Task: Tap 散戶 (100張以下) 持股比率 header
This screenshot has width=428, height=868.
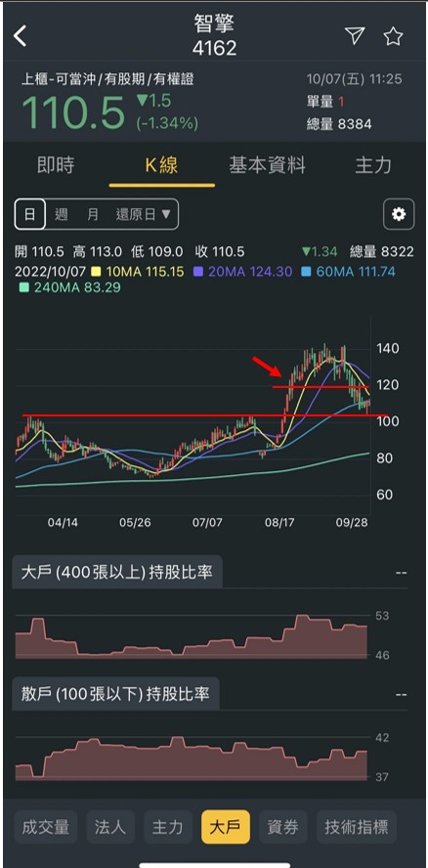Action: tap(115, 693)
